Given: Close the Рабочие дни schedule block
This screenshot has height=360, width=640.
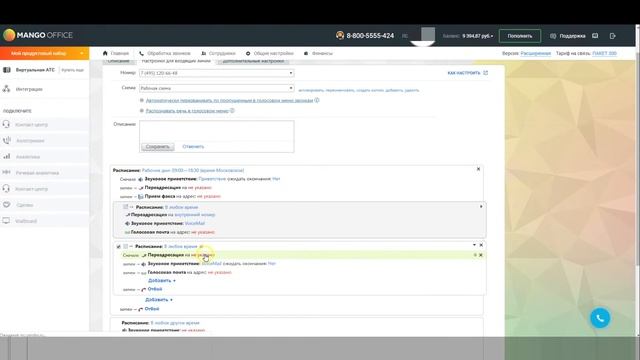Looking at the screenshot, I should pos(478,169).
